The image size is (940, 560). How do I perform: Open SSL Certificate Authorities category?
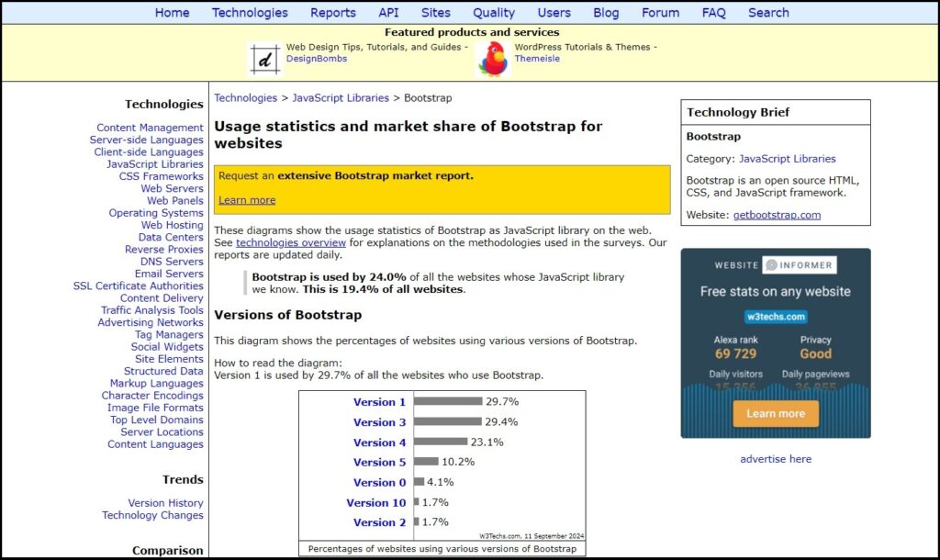138,286
